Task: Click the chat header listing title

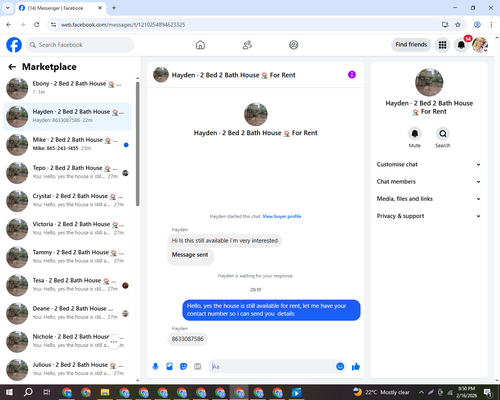Action: pyautogui.click(x=233, y=75)
